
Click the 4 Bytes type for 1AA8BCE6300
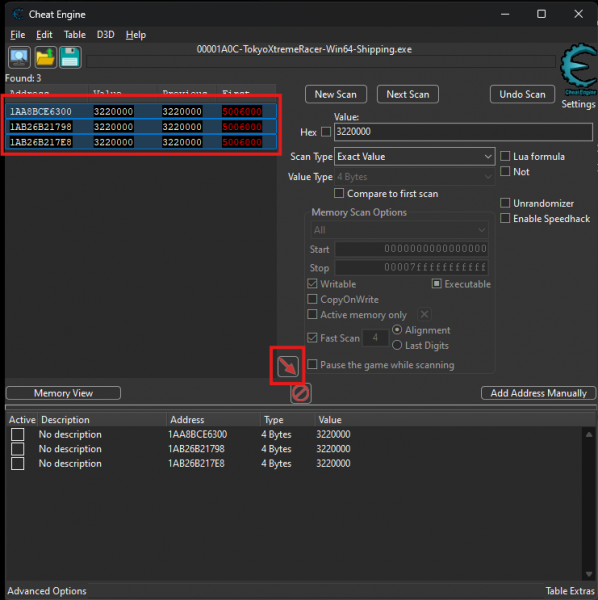point(276,434)
